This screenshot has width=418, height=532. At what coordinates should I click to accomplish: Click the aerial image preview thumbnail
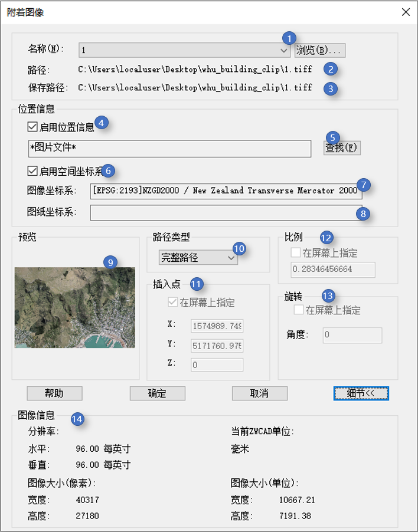click(74, 307)
